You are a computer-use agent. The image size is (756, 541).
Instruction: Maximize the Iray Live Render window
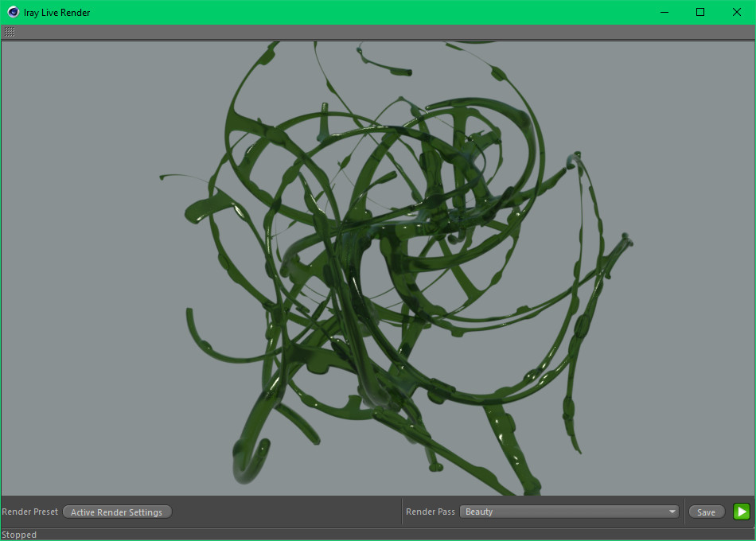tap(700, 12)
